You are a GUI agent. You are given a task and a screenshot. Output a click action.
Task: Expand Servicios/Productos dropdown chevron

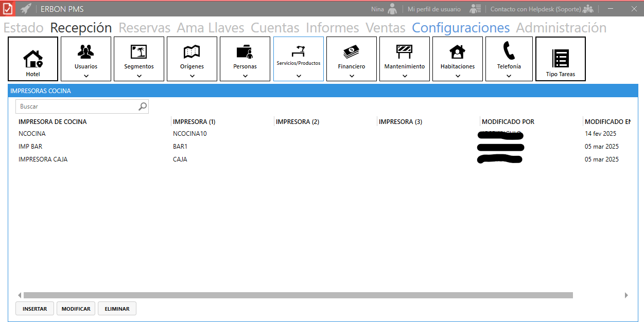click(x=299, y=76)
